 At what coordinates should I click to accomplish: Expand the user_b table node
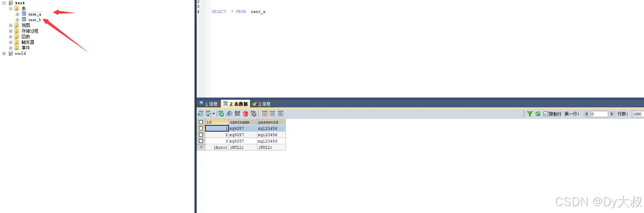tap(18, 19)
